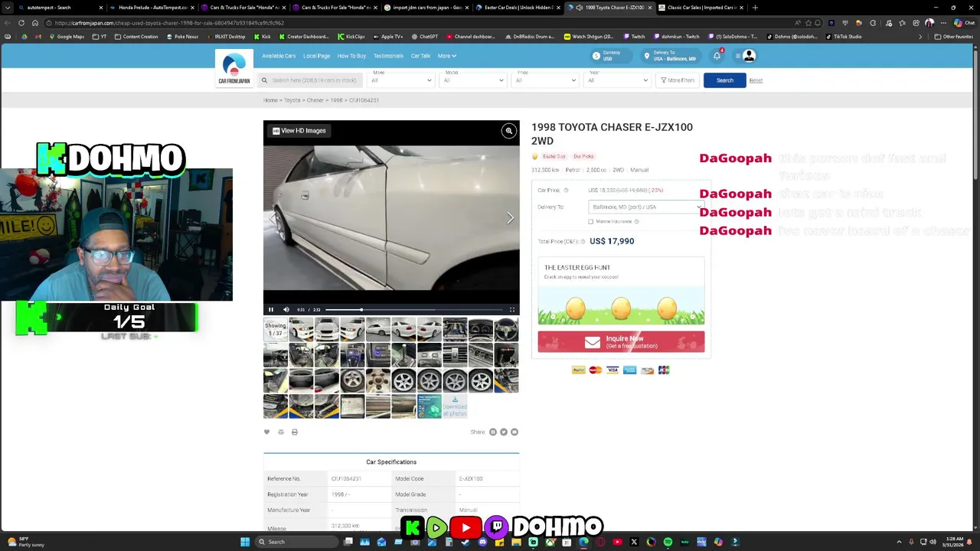The image size is (980, 551).
Task: Click Inquire Now button
Action: (621, 342)
